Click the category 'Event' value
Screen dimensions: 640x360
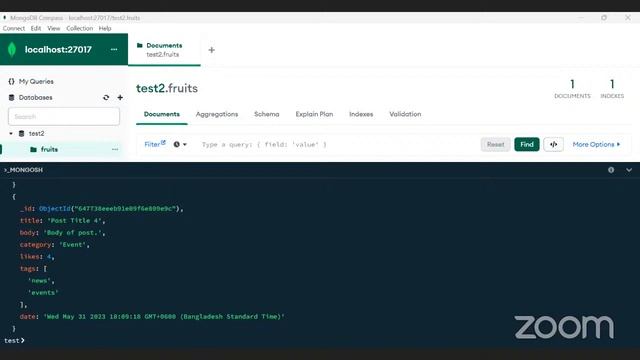(73, 244)
